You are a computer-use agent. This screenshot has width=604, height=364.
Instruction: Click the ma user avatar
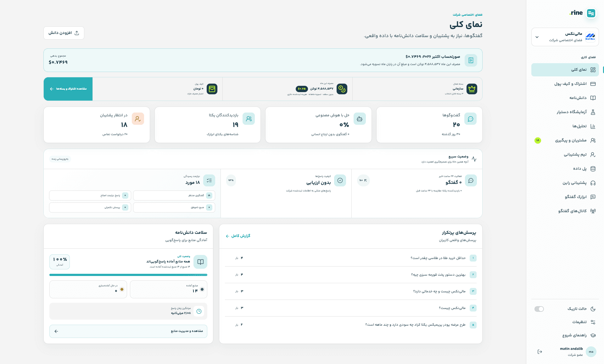(x=591, y=352)
